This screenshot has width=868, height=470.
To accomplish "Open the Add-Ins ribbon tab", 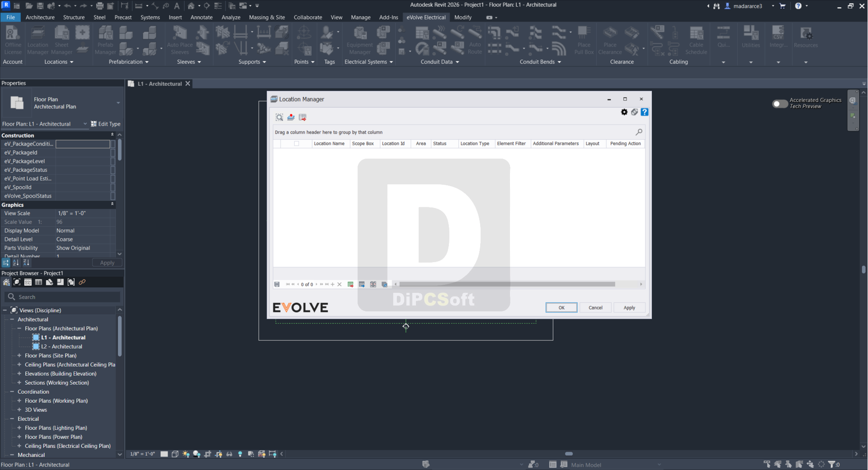I will [x=389, y=17].
